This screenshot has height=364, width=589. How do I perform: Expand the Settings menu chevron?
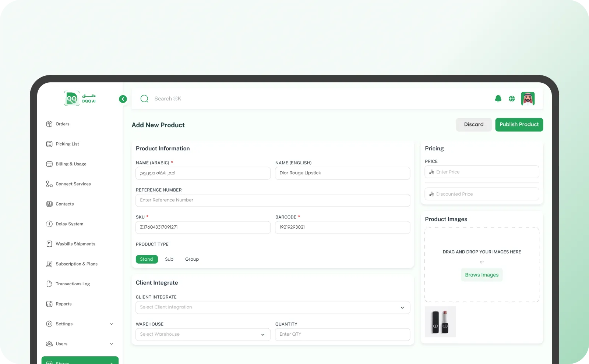[112, 324]
